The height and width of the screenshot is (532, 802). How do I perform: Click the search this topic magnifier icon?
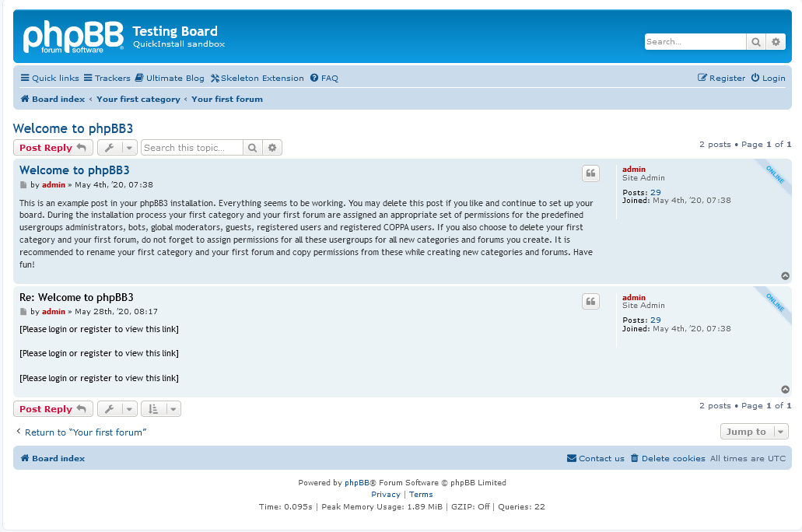click(253, 148)
